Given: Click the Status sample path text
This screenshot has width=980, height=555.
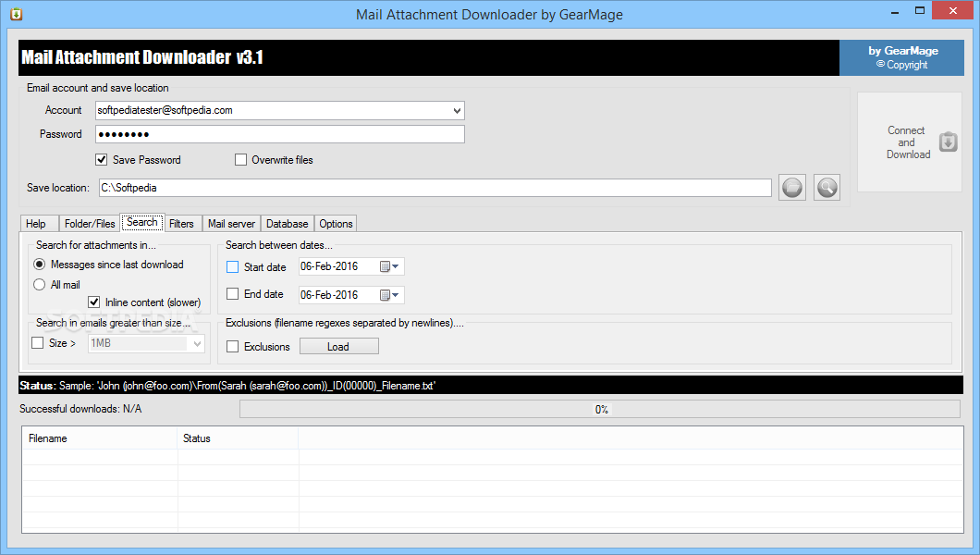Looking at the screenshot, I should pyautogui.click(x=248, y=386).
